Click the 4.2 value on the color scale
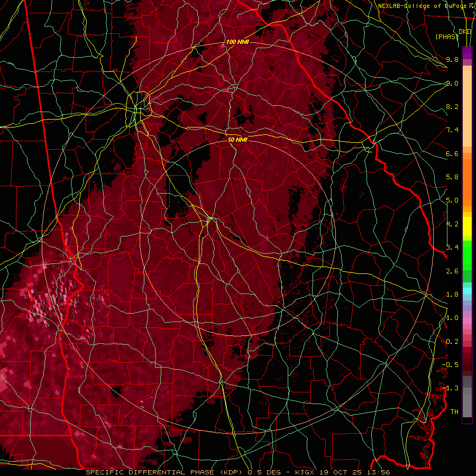 452,224
